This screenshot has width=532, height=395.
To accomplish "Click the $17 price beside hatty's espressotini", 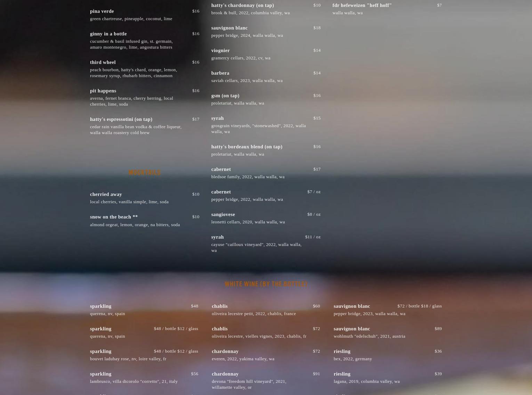I will click(196, 119).
